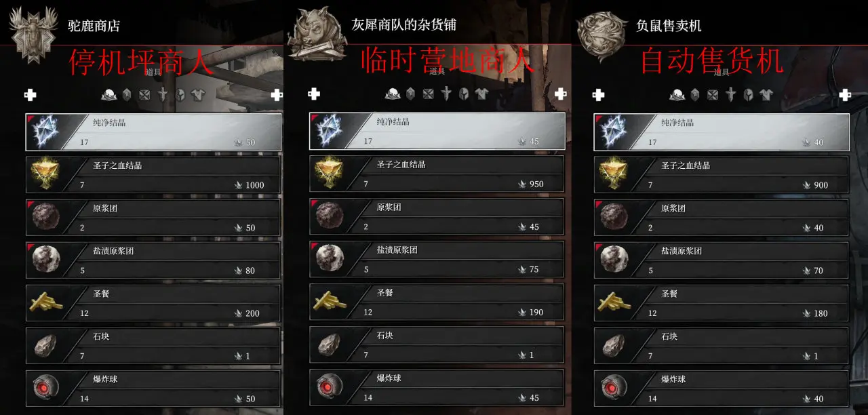Open the armor shirt category in 驼鹿商店
This screenshot has width=868, height=415.
point(197,94)
